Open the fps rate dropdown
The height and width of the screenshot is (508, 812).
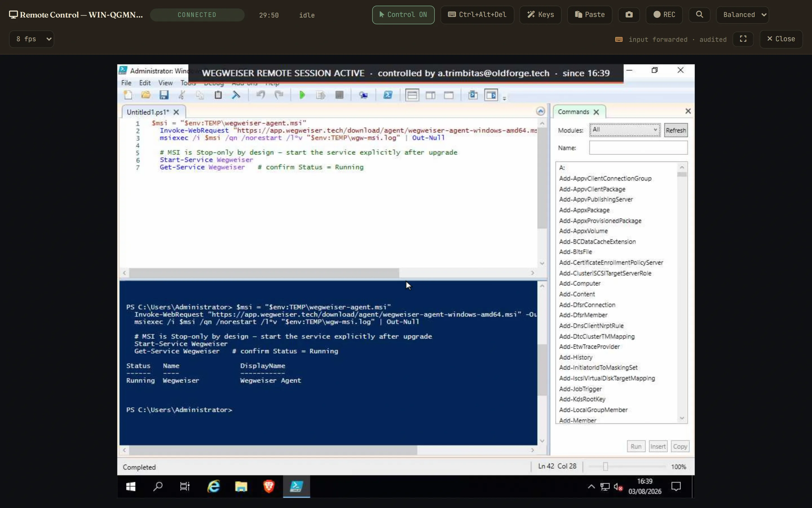coord(32,39)
